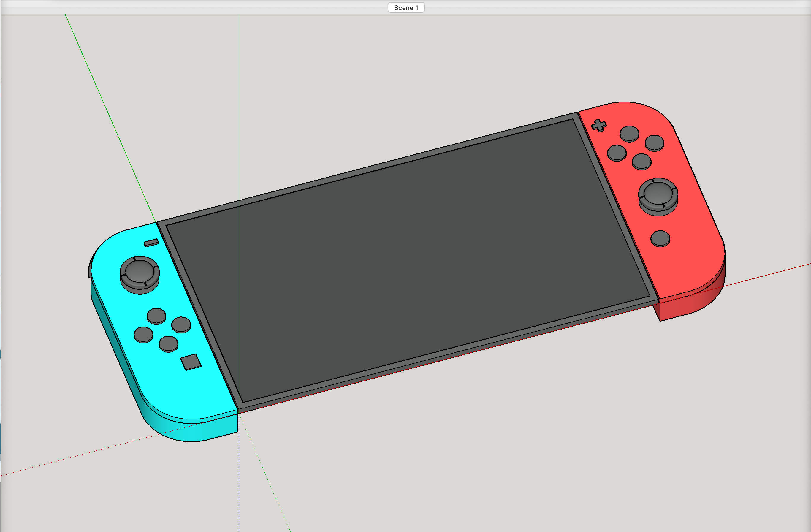Select the minus button on the cyan Joy-Con
This screenshot has width=811, height=532.
[x=151, y=243]
